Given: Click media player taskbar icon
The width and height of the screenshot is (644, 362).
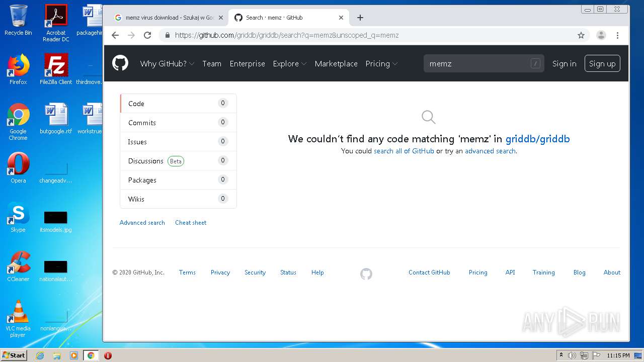Looking at the screenshot, I should [x=74, y=355].
